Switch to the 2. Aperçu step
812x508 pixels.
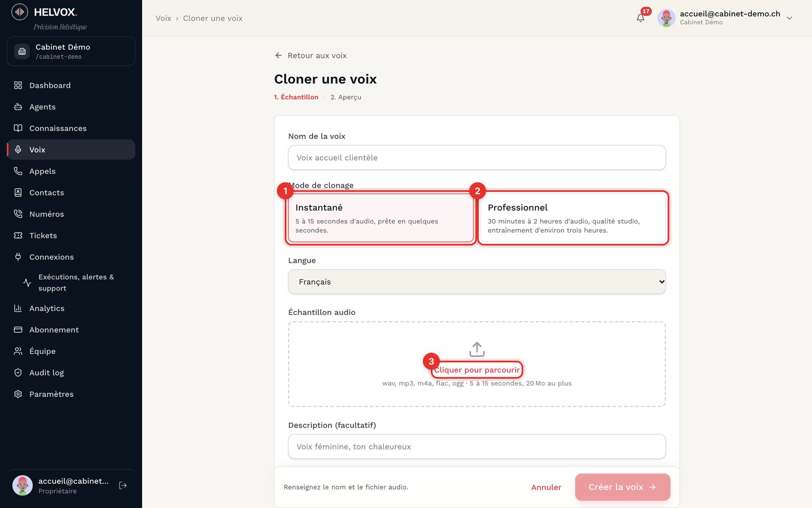pos(346,97)
